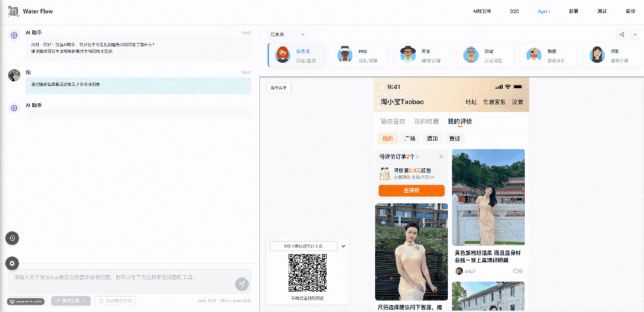
Task: Click second AI 助手 avatar icon
Action: pyautogui.click(x=14, y=108)
